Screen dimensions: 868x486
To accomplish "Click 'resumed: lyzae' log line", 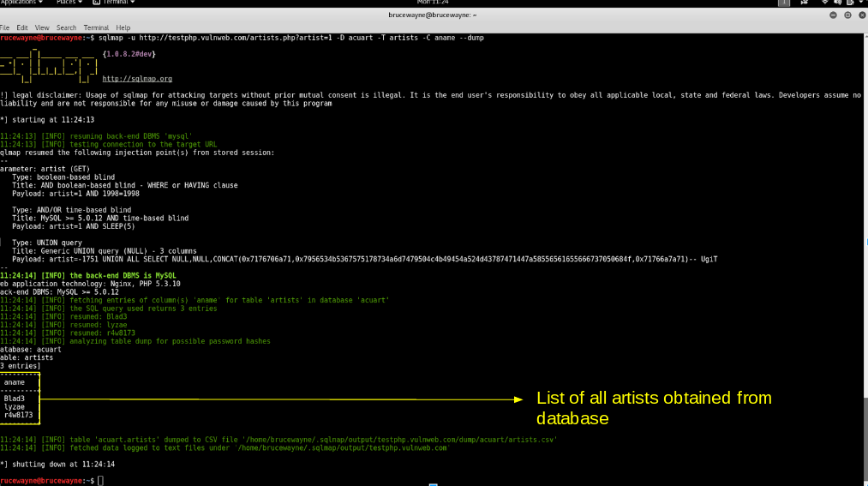I will pos(63,325).
